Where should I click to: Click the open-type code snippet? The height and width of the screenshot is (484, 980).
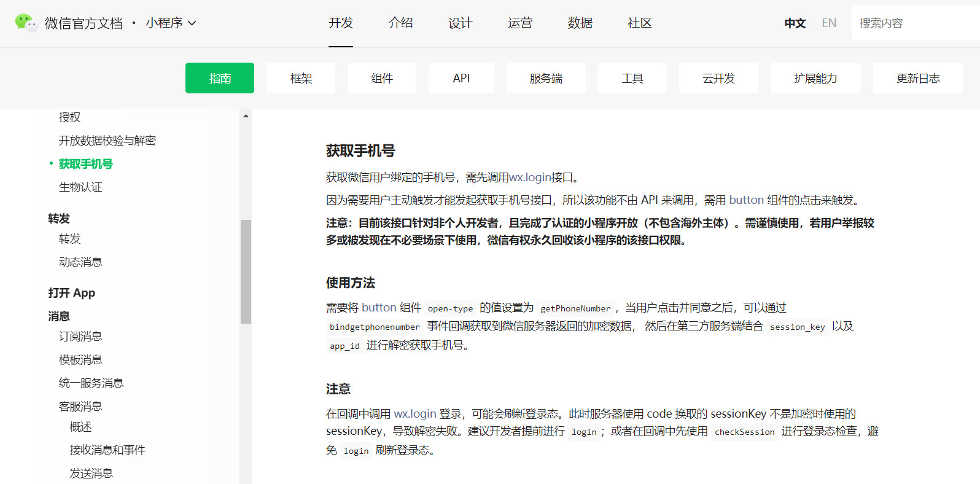451,308
